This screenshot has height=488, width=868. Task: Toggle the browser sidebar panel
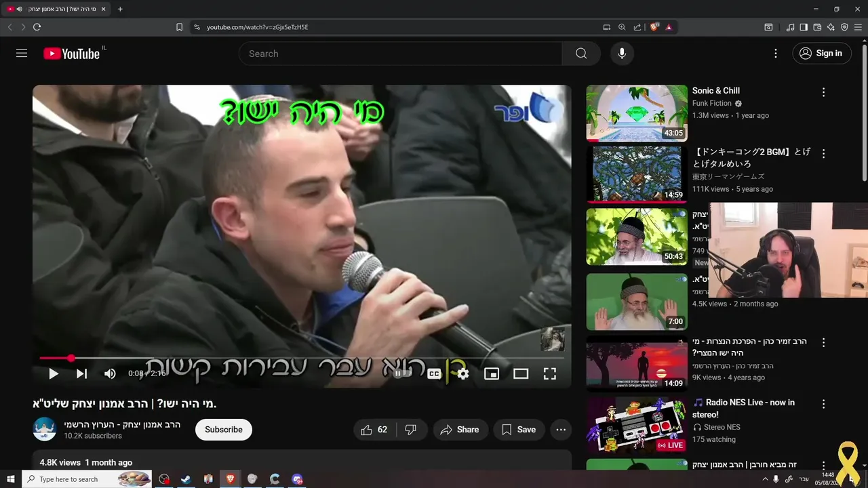click(x=804, y=27)
